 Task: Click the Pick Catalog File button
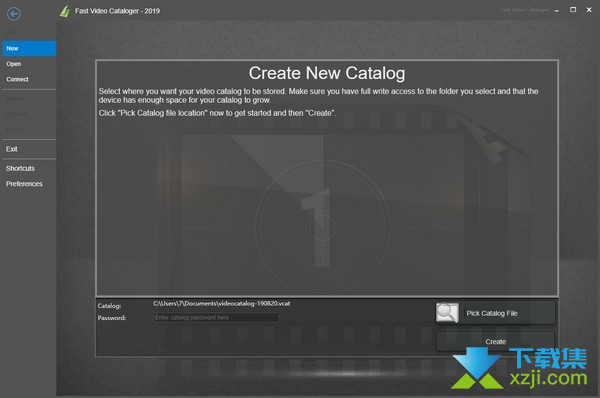coord(495,313)
